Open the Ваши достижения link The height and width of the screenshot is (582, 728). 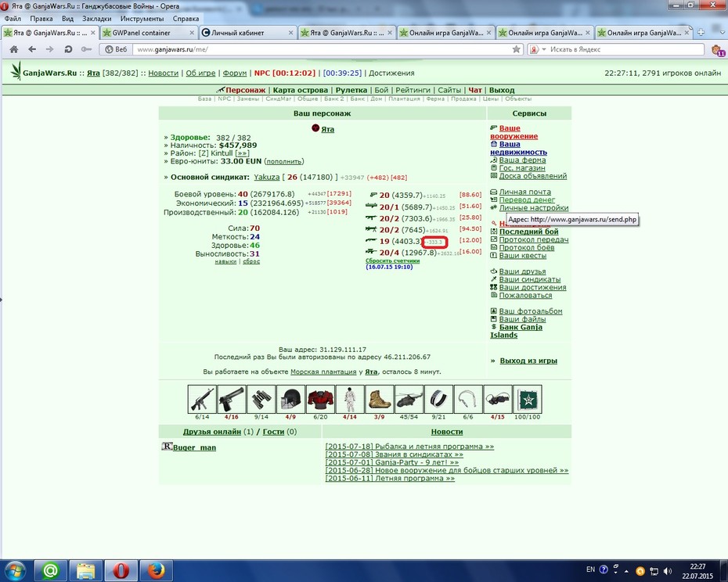click(532, 287)
